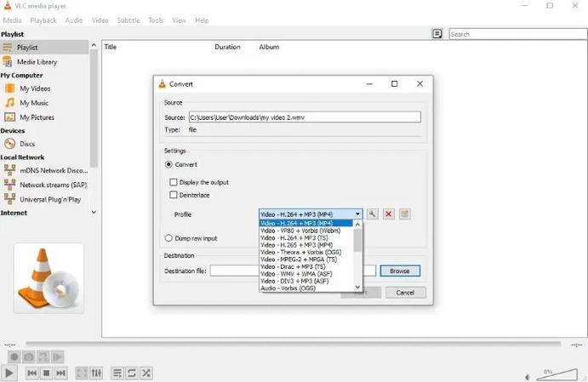Open the Tools menu

point(156,20)
